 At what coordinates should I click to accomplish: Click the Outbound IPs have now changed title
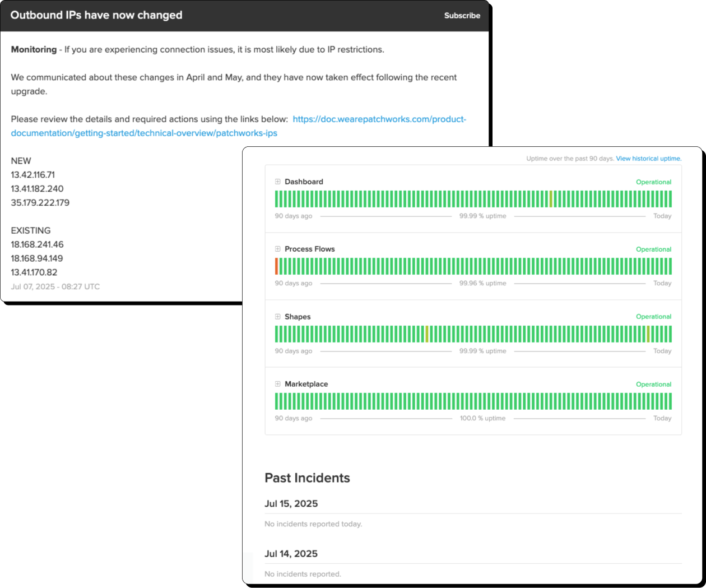click(96, 15)
